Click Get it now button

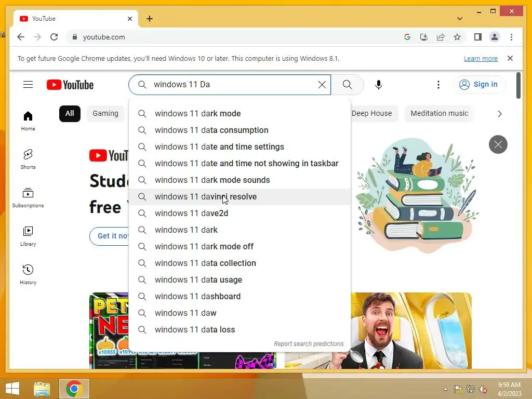110,236
